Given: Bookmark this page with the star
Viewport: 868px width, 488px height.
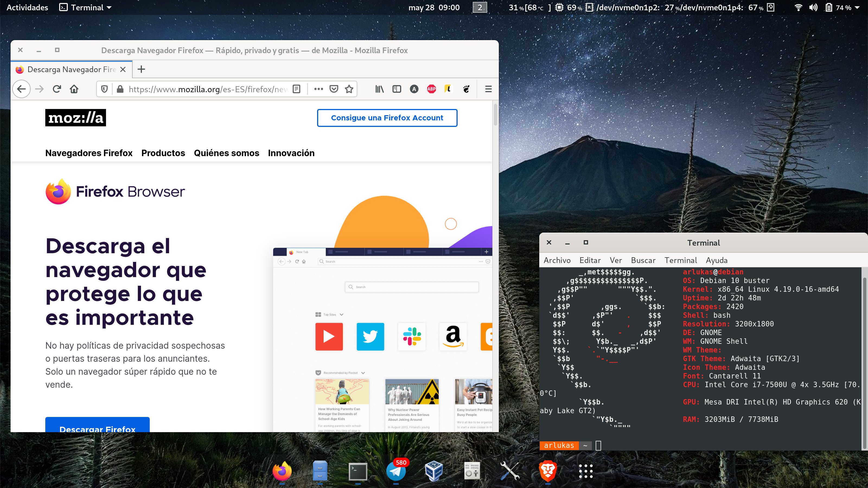Looking at the screenshot, I should (349, 89).
